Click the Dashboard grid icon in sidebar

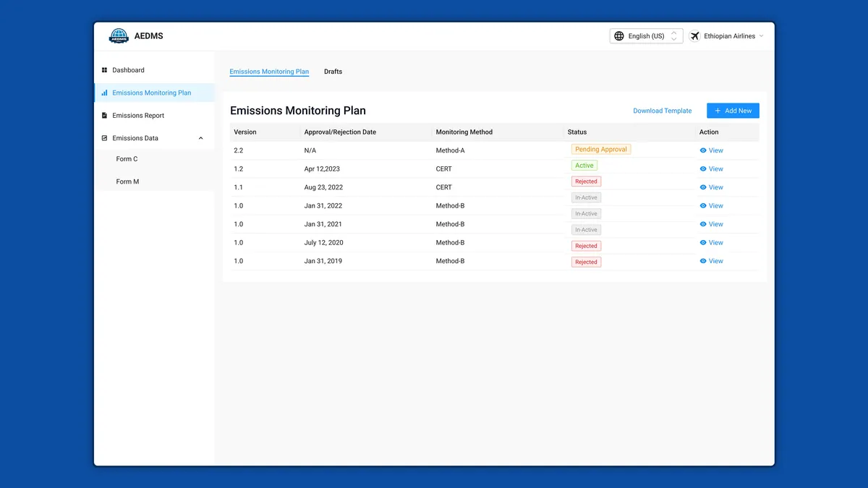pos(104,70)
